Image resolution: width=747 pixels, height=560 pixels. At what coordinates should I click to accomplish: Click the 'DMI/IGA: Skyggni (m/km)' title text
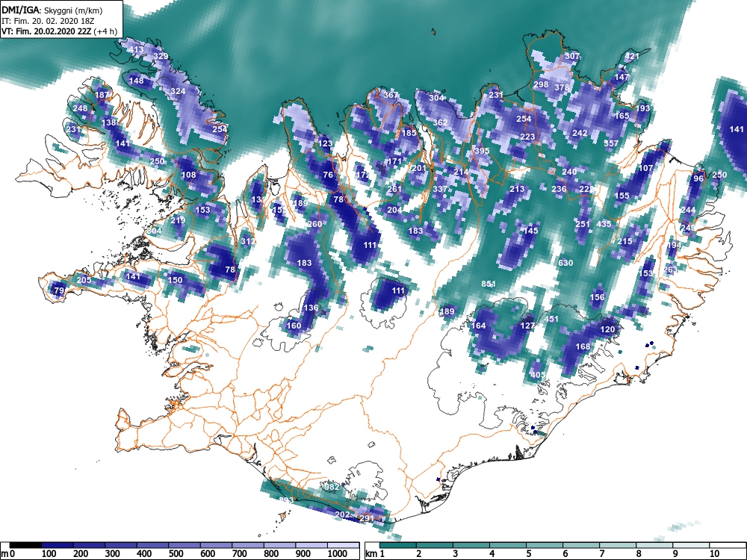[52, 10]
